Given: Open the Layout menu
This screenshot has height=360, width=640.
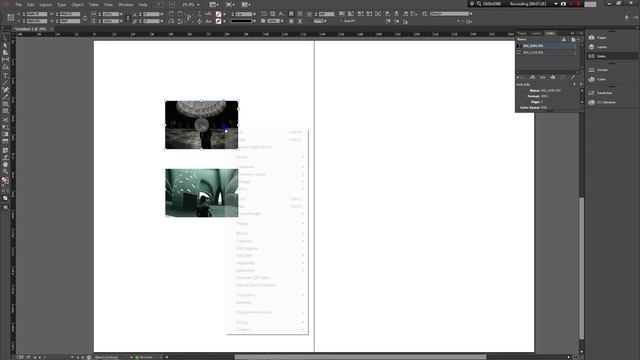Looking at the screenshot, I should (x=46, y=4).
